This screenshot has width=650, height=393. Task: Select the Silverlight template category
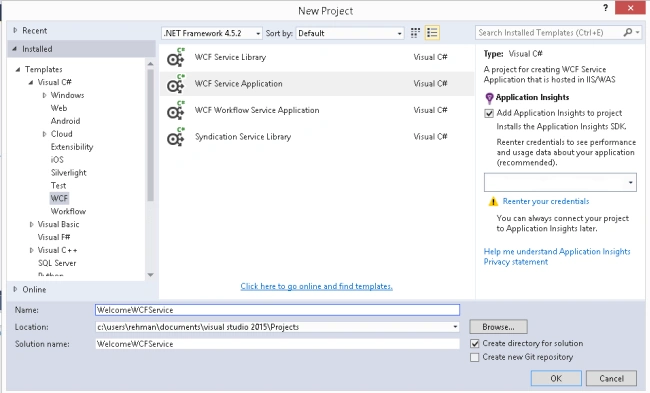(68, 172)
